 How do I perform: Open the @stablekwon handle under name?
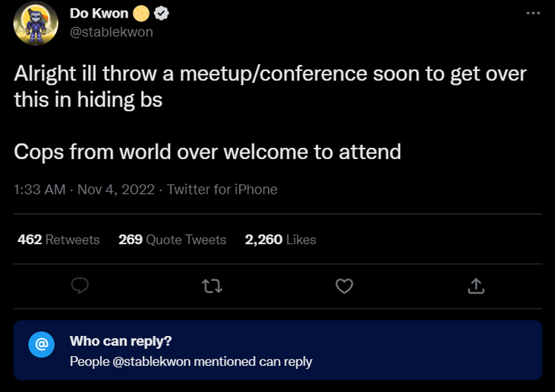click(x=112, y=32)
